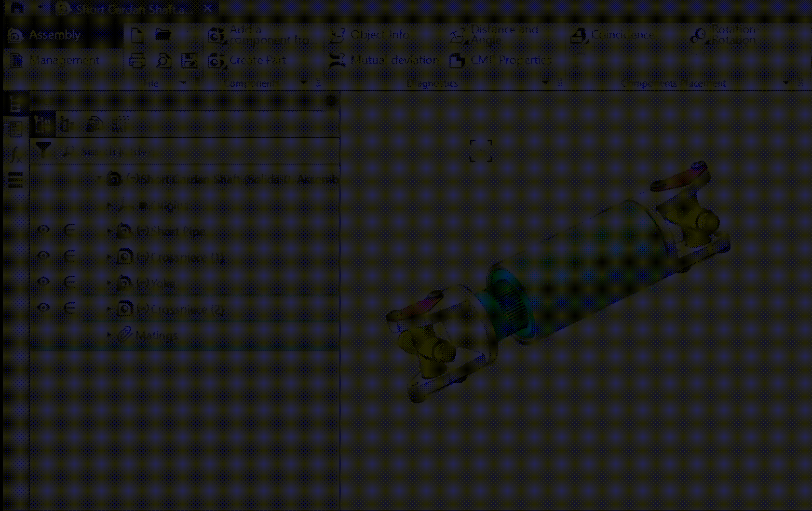Click the tree search input field
The image size is (812, 511).
tap(197, 151)
